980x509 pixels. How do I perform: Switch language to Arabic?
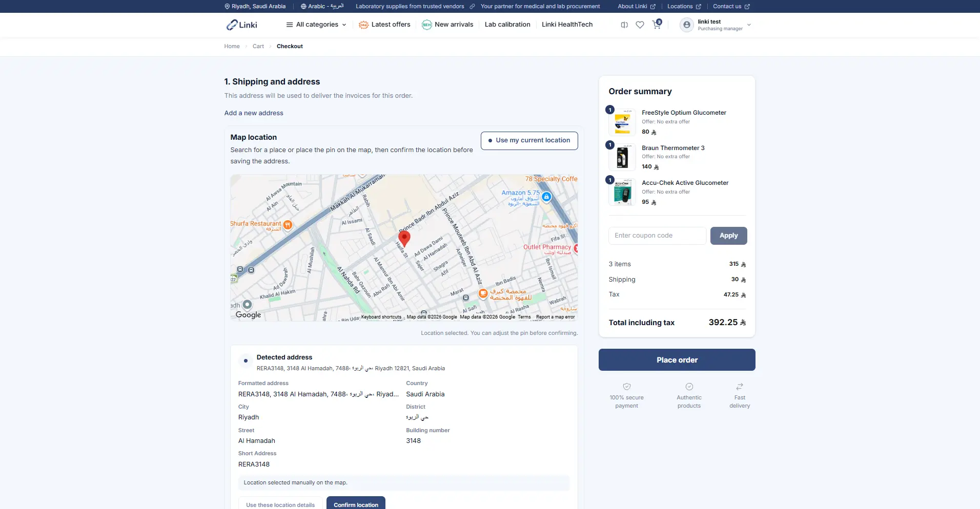pos(322,6)
